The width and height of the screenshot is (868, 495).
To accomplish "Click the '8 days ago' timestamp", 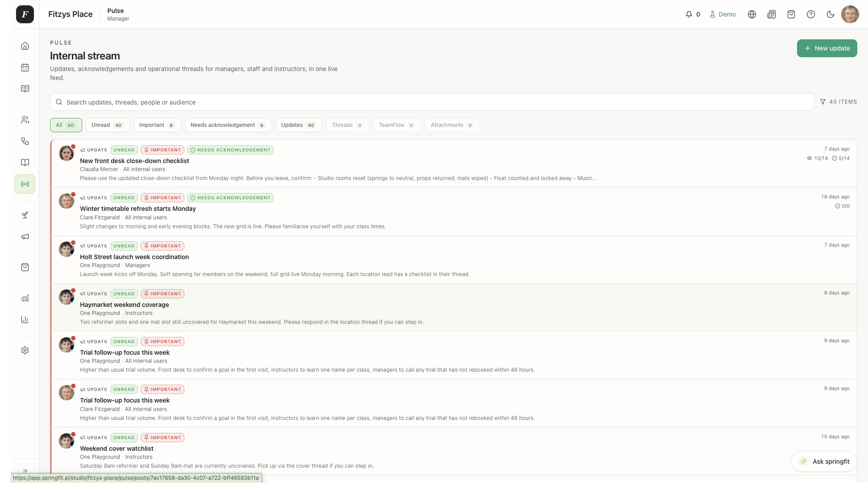I will [x=837, y=293].
